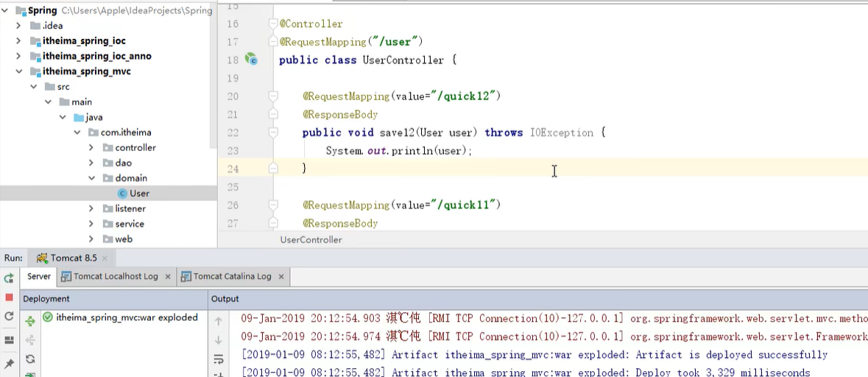Expand the itheima_spring_ioc_anno module

click(x=19, y=56)
